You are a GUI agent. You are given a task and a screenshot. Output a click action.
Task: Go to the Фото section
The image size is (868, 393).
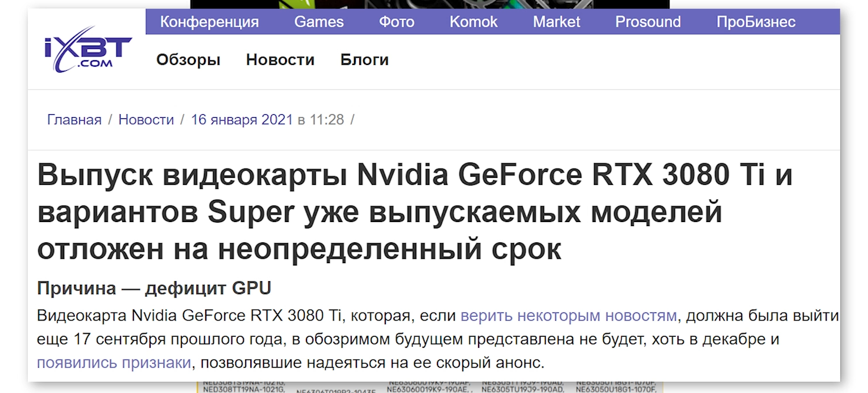coord(396,22)
